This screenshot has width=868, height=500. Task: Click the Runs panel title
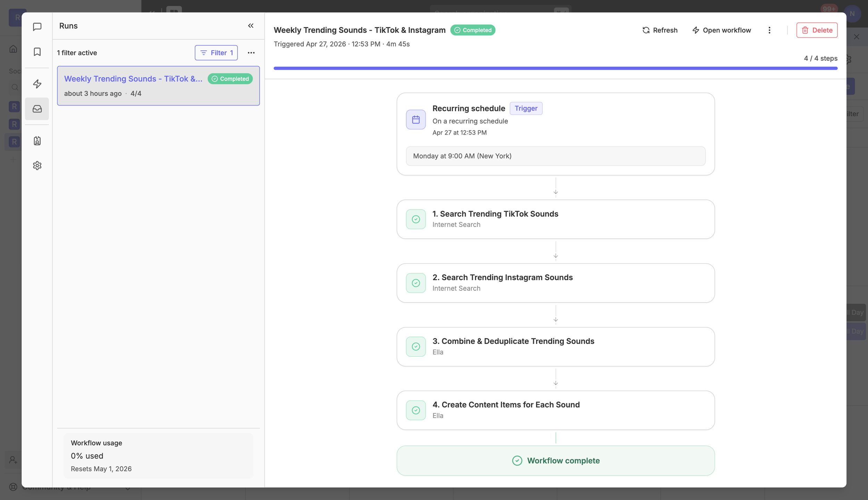click(x=68, y=26)
